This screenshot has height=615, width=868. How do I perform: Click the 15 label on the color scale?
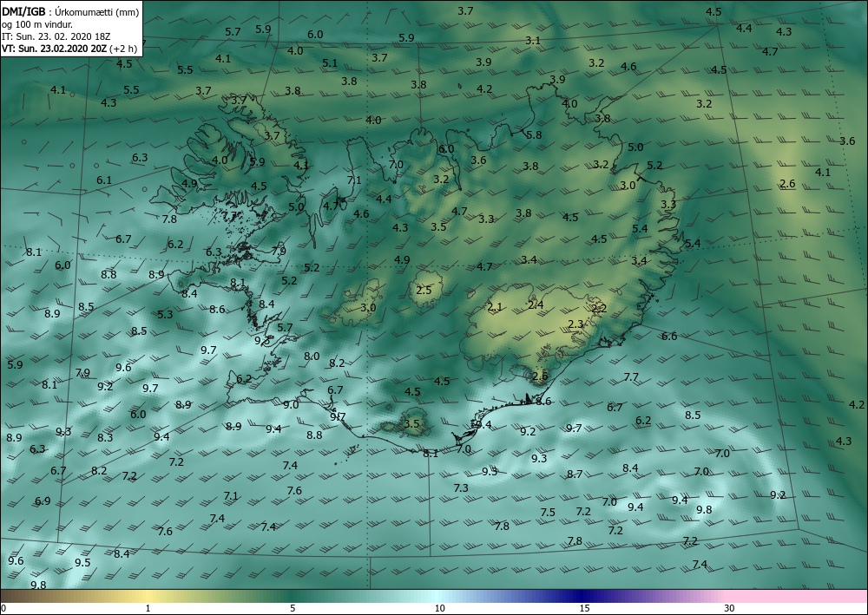point(584,608)
